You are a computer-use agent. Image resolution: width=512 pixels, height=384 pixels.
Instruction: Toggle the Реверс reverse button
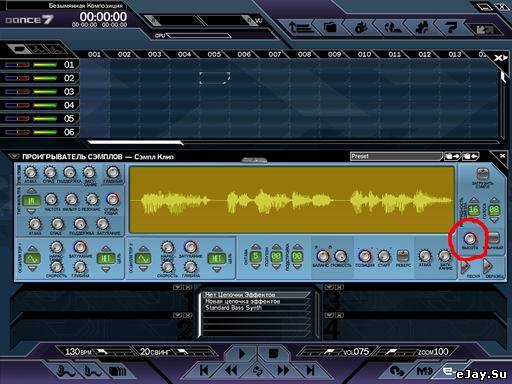403,256
